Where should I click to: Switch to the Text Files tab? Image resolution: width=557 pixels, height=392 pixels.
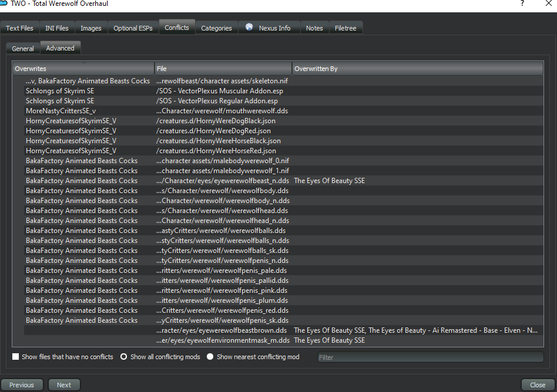(19, 28)
